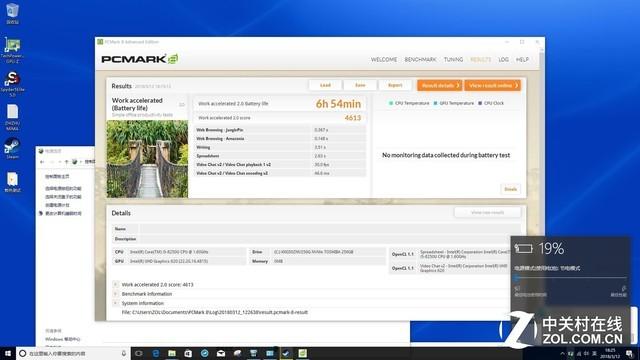Switch to the BENCHMARK tab
The width and height of the screenshot is (640, 360).
420,60
